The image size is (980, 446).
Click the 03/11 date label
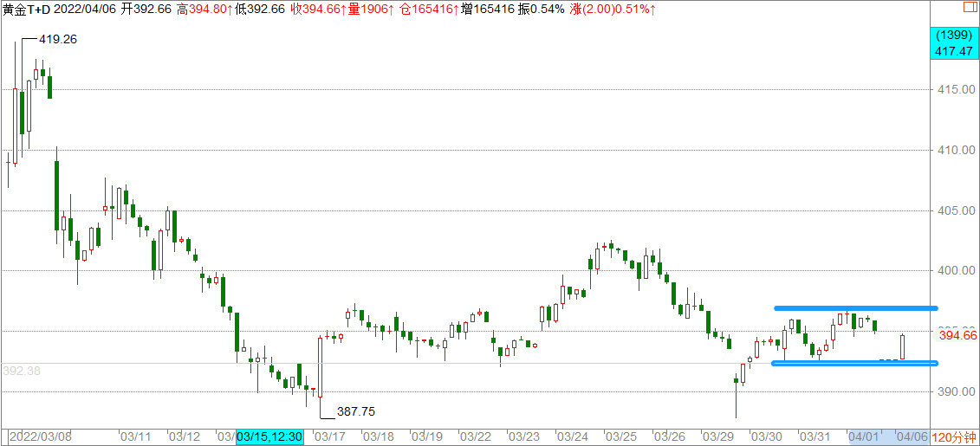click(x=134, y=436)
